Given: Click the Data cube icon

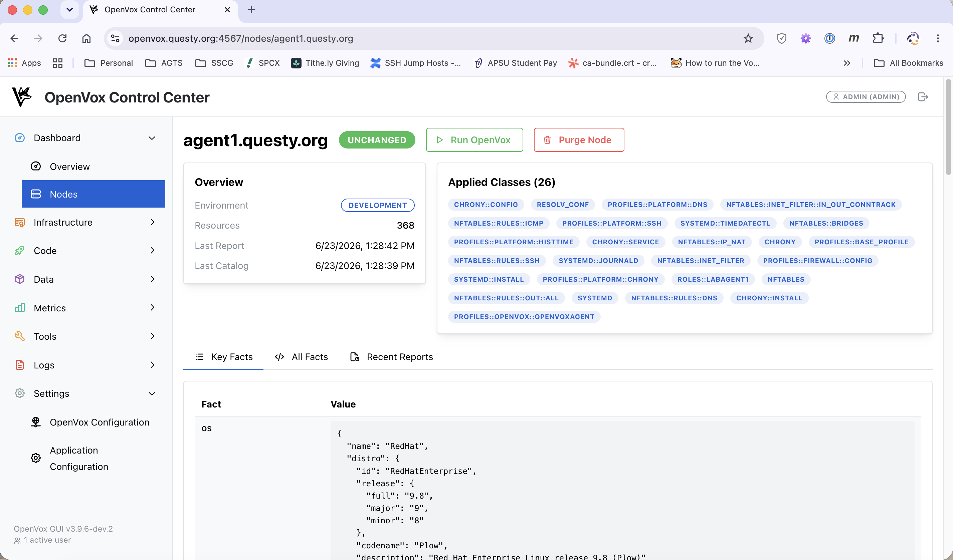Looking at the screenshot, I should (x=20, y=279).
